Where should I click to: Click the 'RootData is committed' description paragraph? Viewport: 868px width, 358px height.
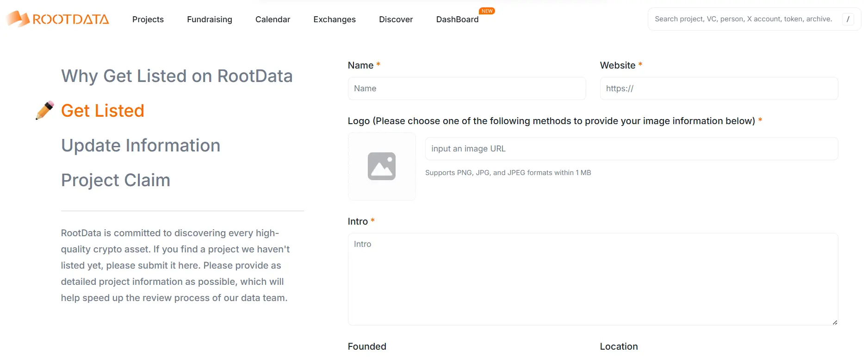[175, 265]
